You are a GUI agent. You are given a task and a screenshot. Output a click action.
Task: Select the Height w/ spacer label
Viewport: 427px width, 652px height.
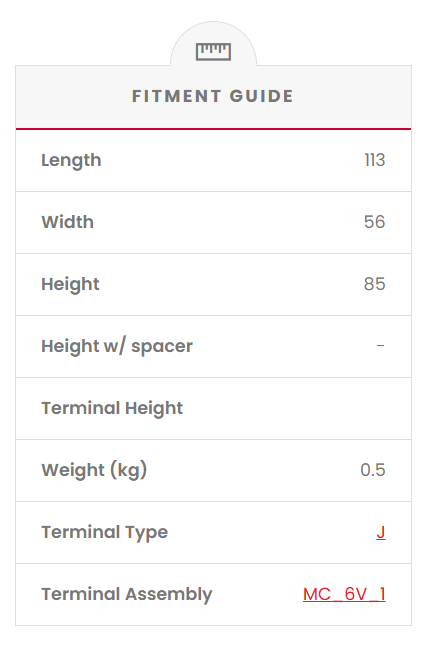[117, 346]
